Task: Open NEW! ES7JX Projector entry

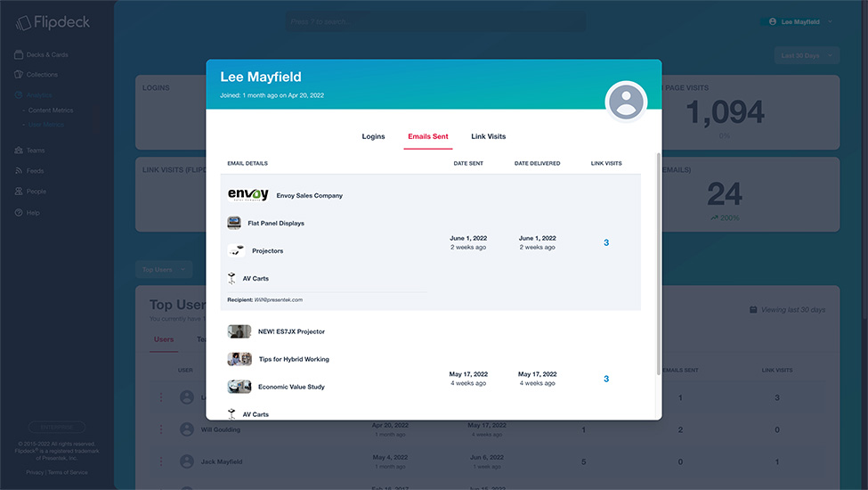Action: pyautogui.click(x=291, y=331)
